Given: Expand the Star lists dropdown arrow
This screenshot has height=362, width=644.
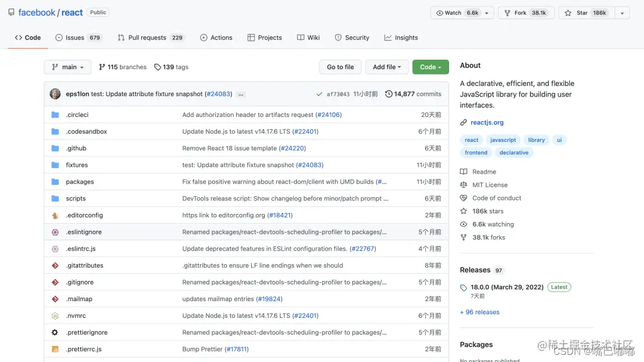Looking at the screenshot, I should (x=622, y=13).
